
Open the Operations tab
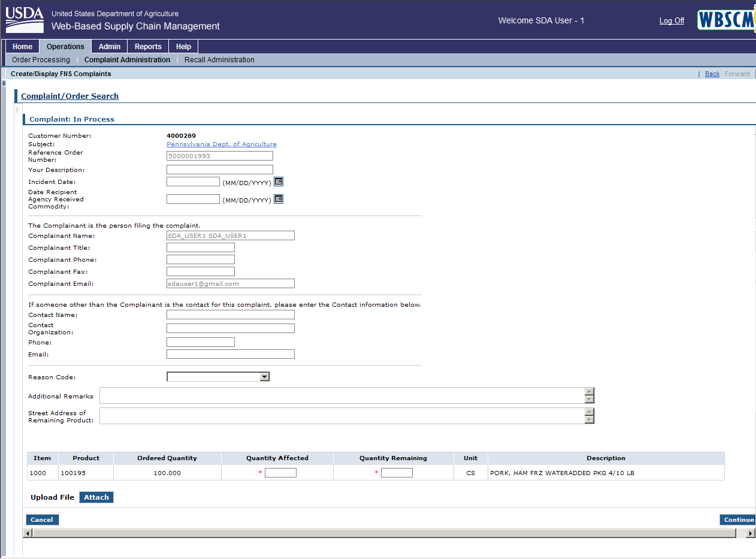coord(65,47)
